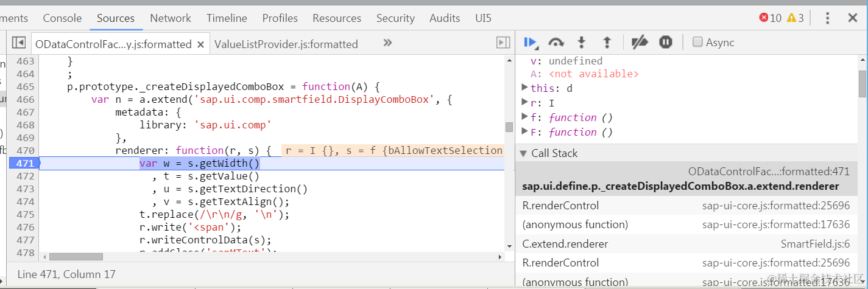Open the SmartField.js:6 source link
The width and height of the screenshot is (868, 289).
(815, 244)
